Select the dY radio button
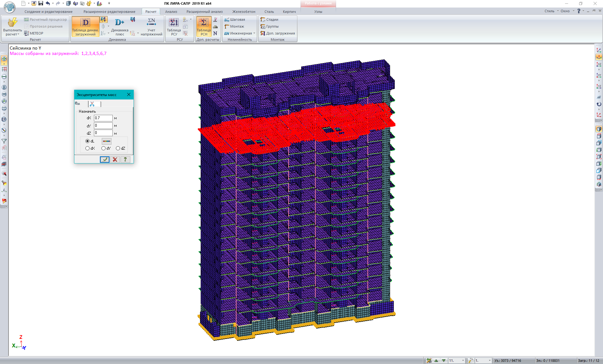Viewport: 603px width, 364px height. [x=103, y=148]
